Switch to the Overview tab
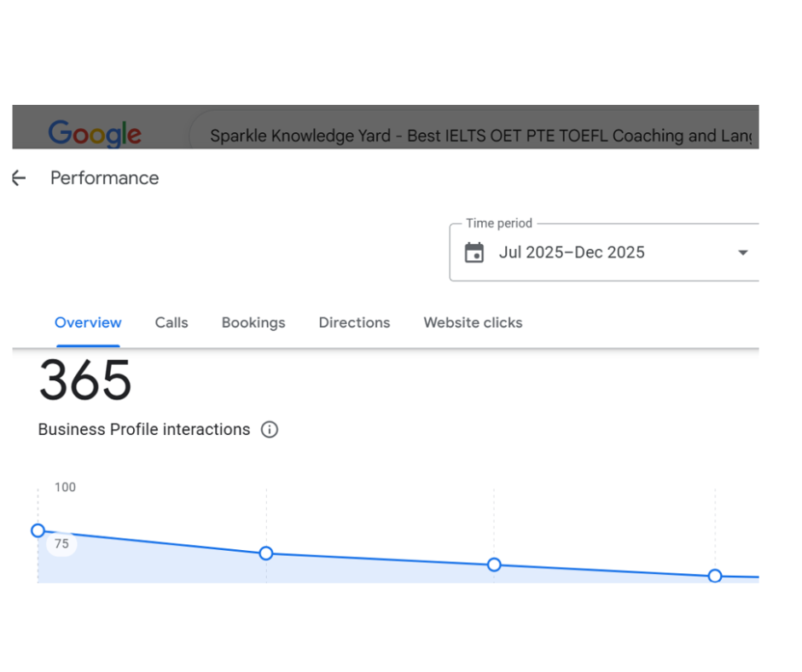Screen dimensions: 802x672 tap(88, 323)
